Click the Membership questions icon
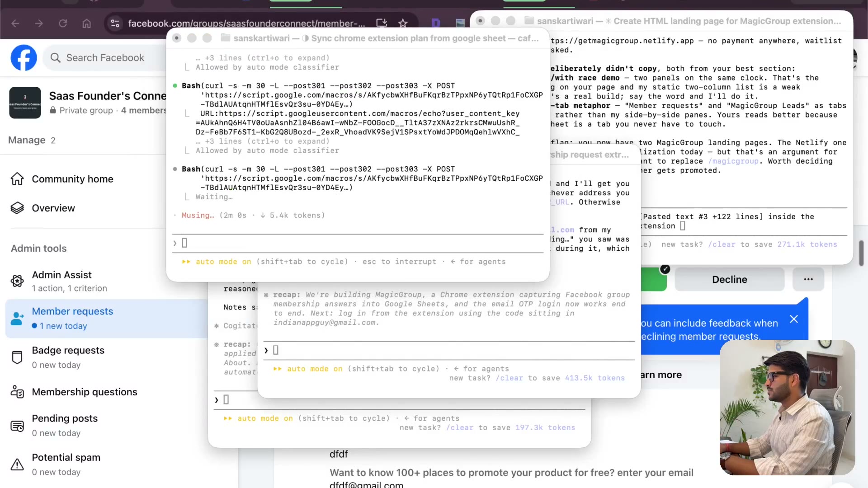 17,392
